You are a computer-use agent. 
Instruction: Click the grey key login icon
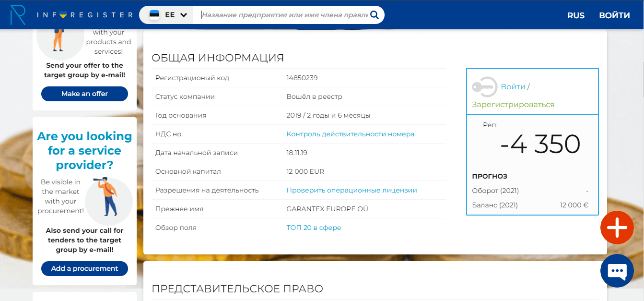tap(484, 87)
